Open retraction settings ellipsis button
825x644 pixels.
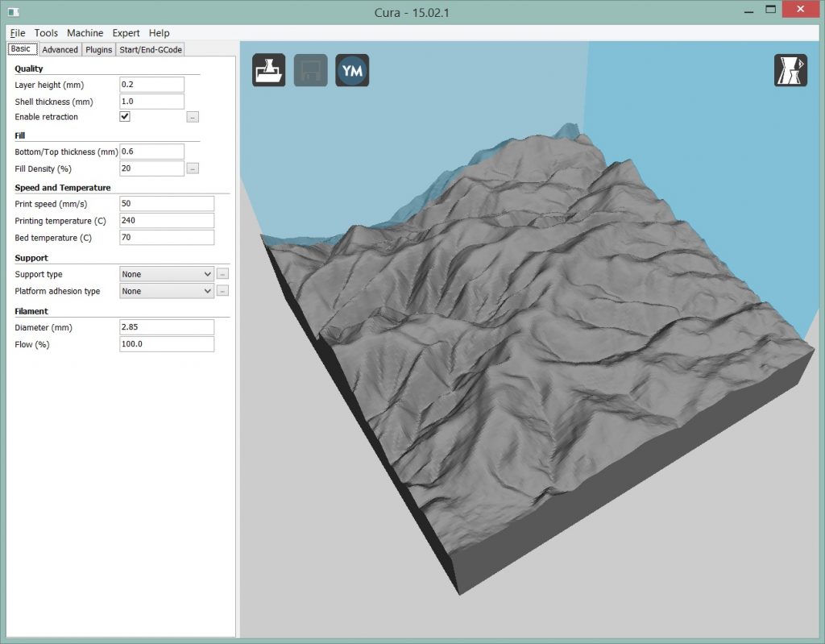[x=193, y=118]
